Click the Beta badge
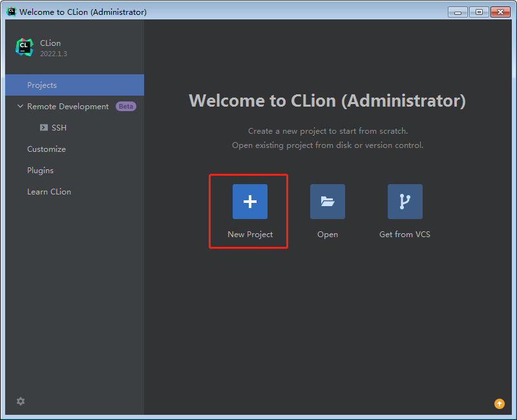Viewport: 517px width, 420px height. [x=125, y=107]
